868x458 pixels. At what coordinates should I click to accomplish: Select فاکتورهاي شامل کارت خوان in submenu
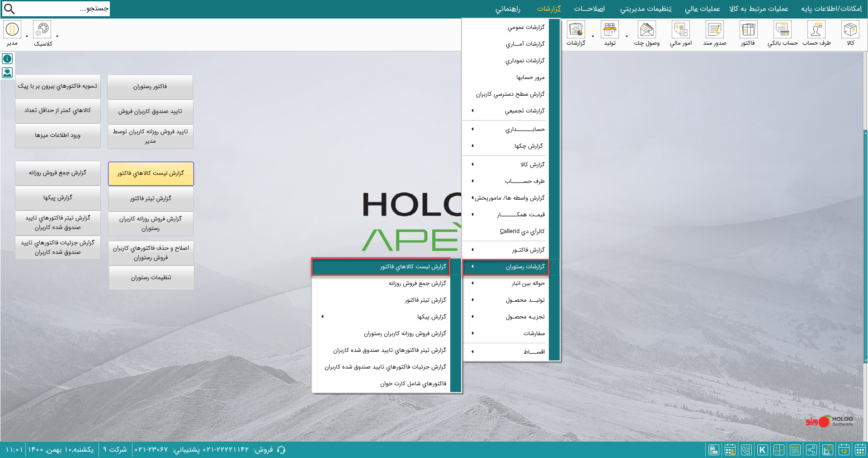pos(381,383)
